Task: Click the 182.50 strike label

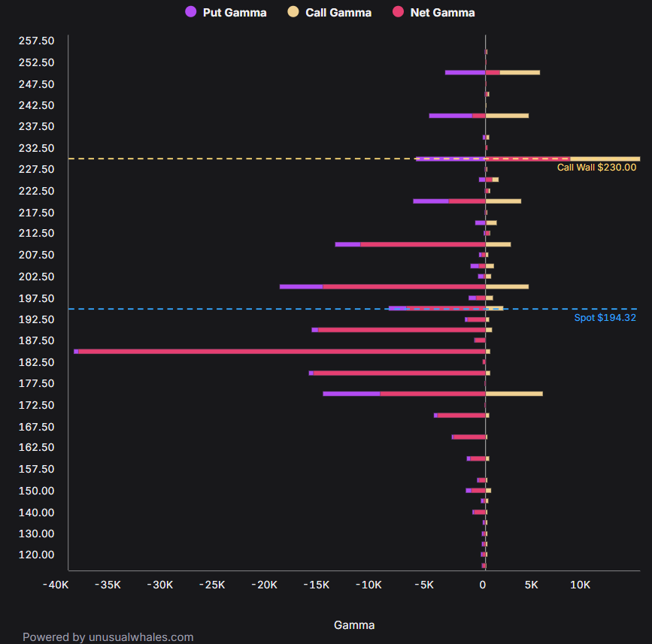Action: 37,362
